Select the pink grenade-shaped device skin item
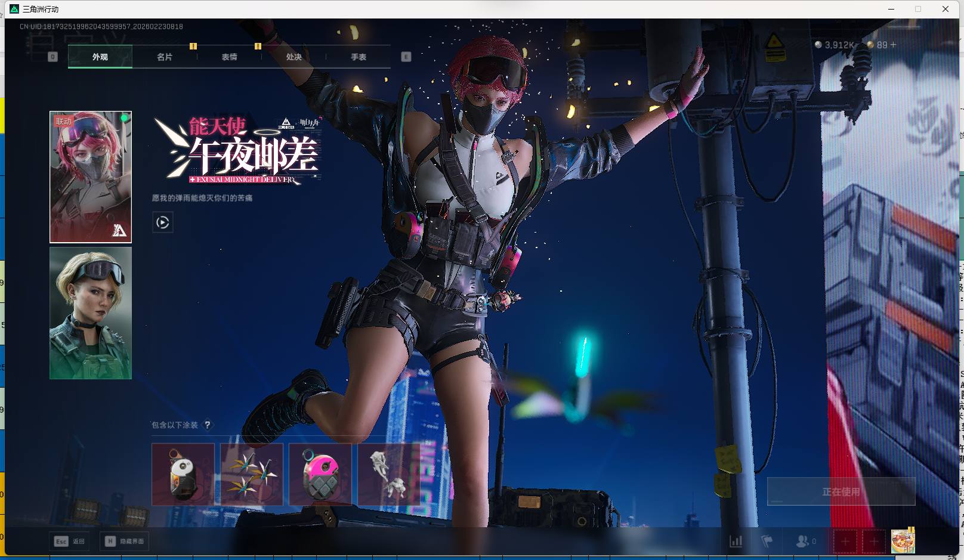The width and height of the screenshot is (964, 560). (x=320, y=475)
